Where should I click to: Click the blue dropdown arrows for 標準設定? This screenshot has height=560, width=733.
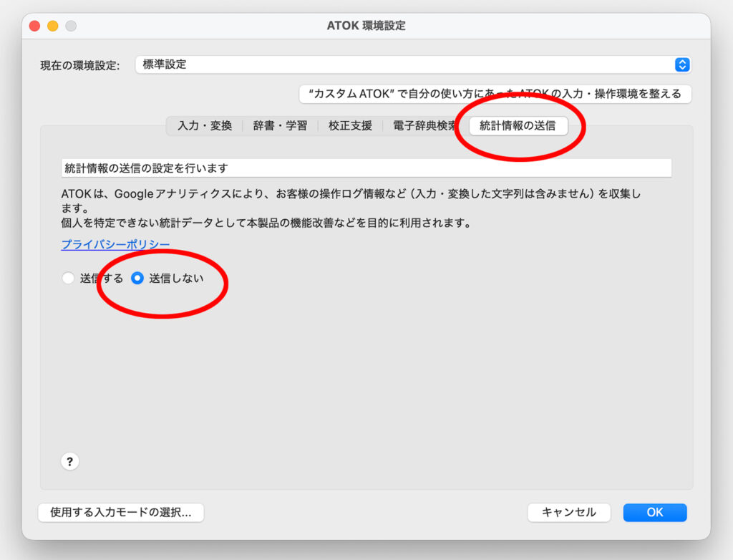[682, 64]
